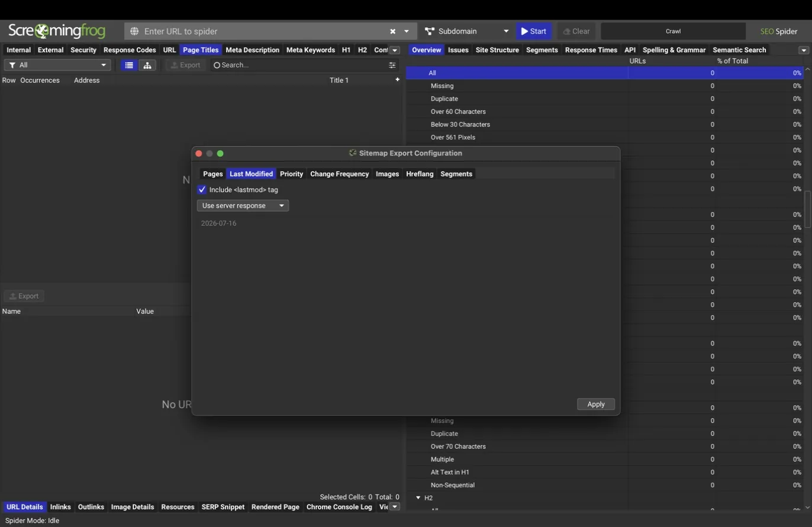Open the Site Structure tab
This screenshot has height=527, width=812.
click(x=497, y=50)
